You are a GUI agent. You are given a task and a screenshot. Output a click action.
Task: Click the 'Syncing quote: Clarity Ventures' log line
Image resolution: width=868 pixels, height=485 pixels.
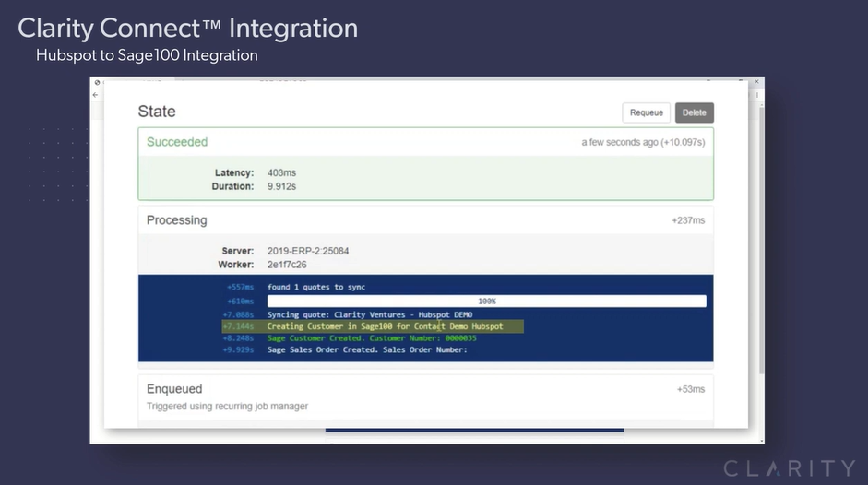(370, 314)
